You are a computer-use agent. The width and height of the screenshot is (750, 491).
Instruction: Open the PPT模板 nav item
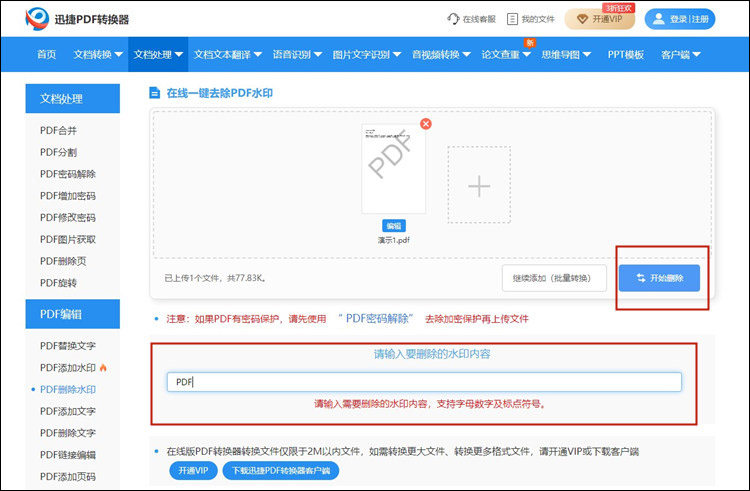[x=626, y=55]
